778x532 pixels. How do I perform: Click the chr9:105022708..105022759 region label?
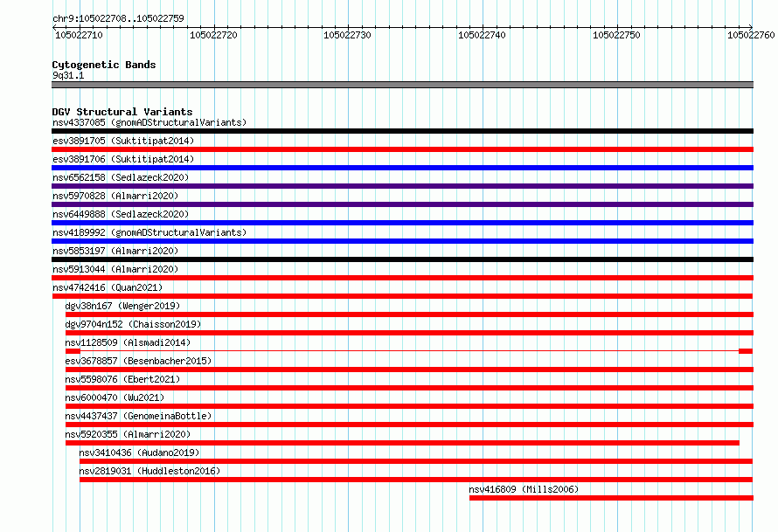coord(118,18)
